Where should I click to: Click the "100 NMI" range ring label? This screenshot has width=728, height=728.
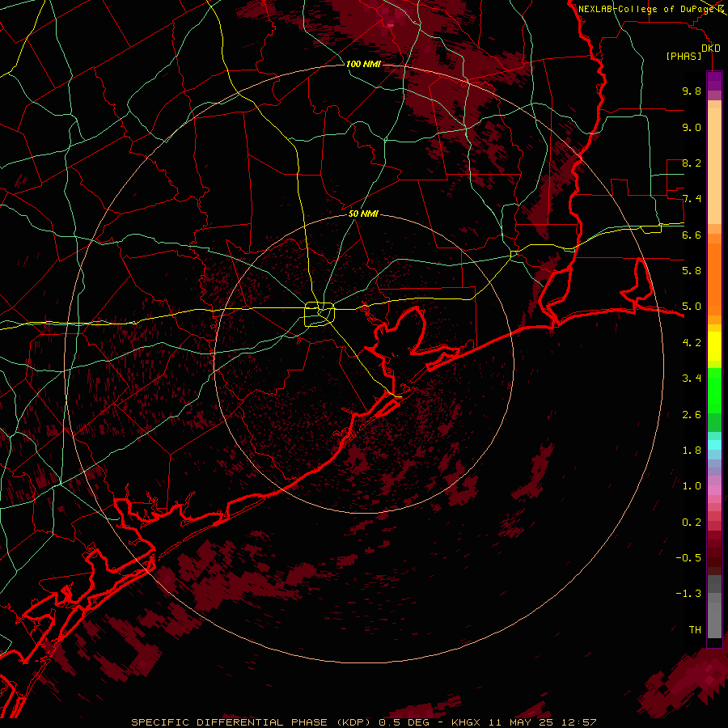pyautogui.click(x=363, y=64)
